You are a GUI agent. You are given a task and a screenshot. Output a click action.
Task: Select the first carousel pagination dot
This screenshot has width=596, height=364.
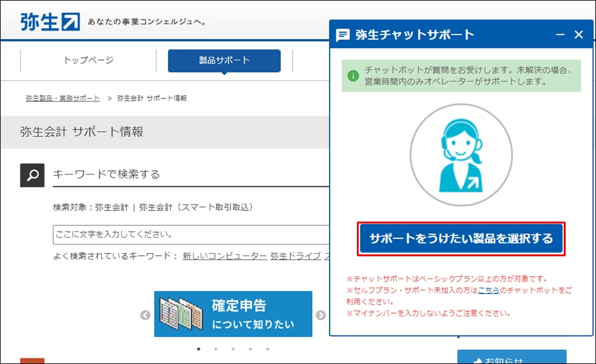pos(199,349)
